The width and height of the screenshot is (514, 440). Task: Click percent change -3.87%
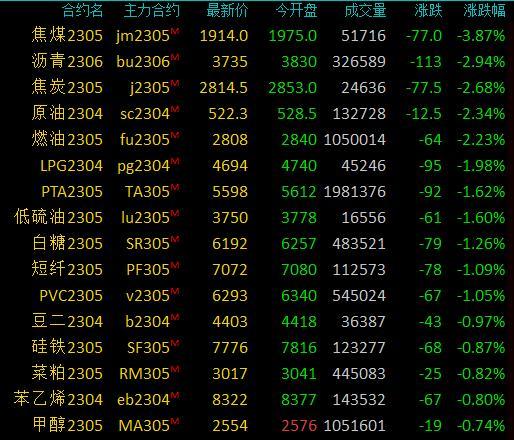pyautogui.click(x=481, y=36)
